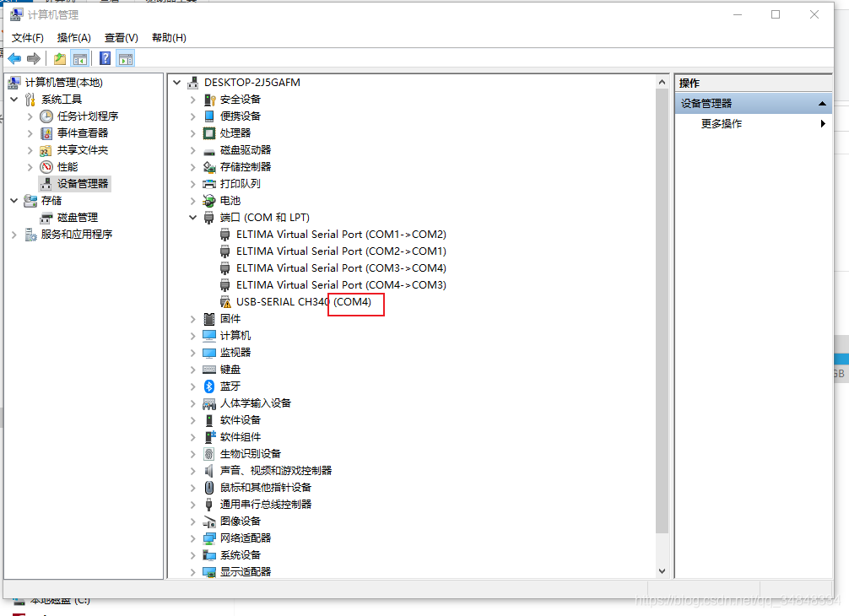Select the 软件设备 category row
849x616 pixels.
(x=240, y=420)
